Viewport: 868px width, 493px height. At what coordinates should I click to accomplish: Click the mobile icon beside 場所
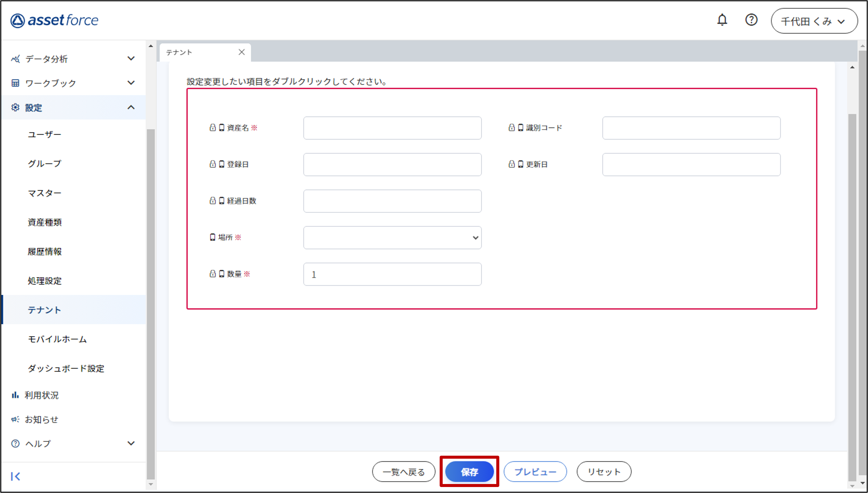click(213, 238)
